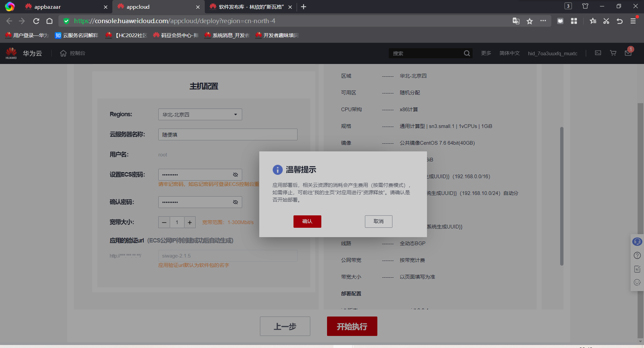Click the 开始执行 button
Viewport: 644px width, 348px height.
click(x=352, y=326)
